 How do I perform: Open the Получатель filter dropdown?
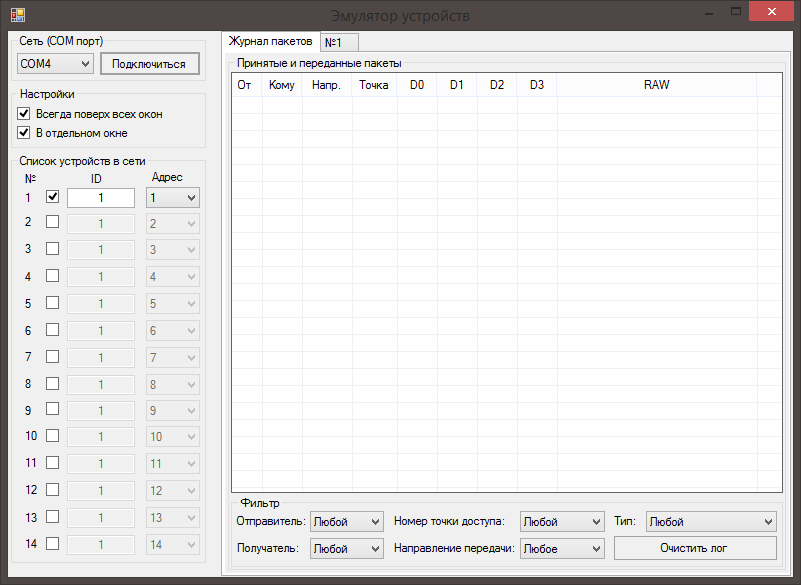click(x=346, y=548)
